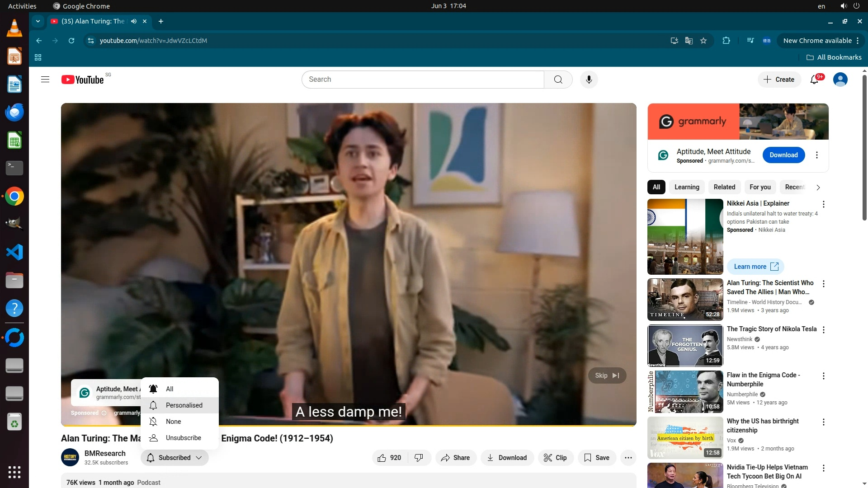The image size is (868, 488).
Task: Switch to the Learning chip tab
Action: (686, 187)
